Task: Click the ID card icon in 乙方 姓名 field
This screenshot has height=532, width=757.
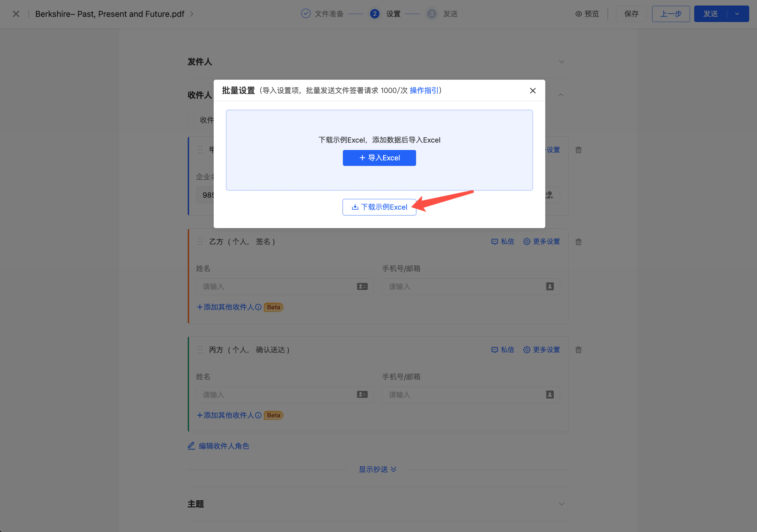Action: (362, 287)
